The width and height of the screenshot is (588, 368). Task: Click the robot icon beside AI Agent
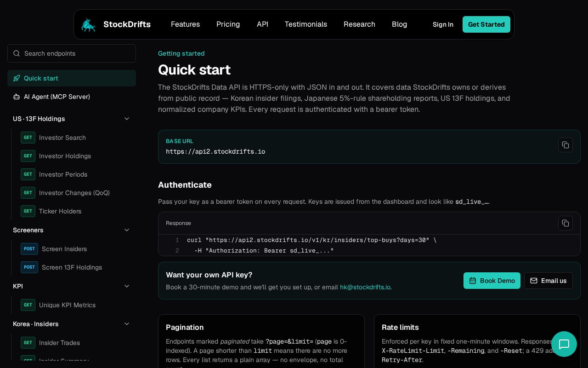(17, 97)
